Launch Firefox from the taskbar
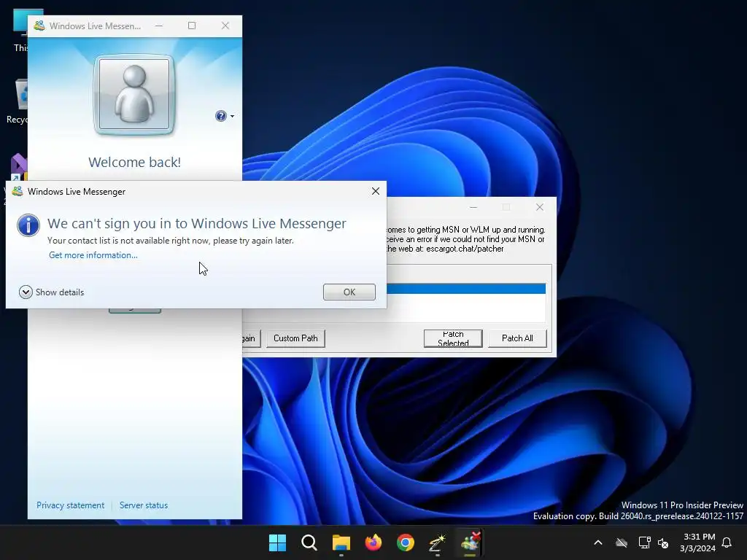The width and height of the screenshot is (747, 560). (373, 542)
